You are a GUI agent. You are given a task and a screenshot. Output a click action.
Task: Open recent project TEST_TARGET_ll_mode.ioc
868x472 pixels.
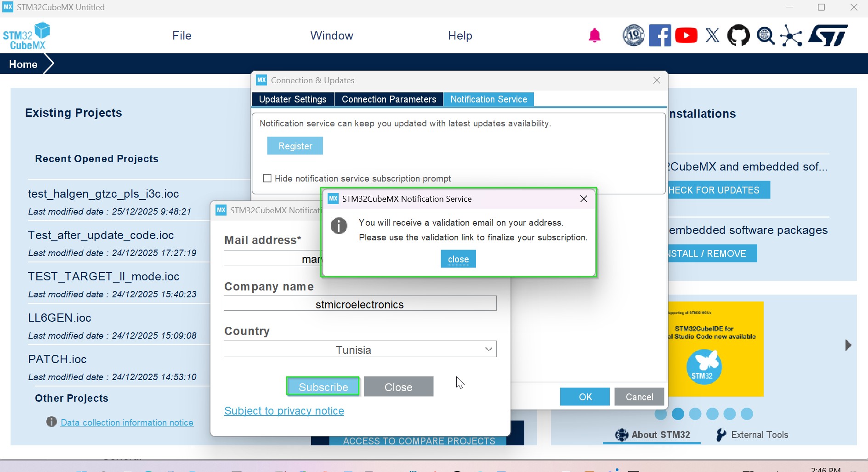(x=103, y=276)
